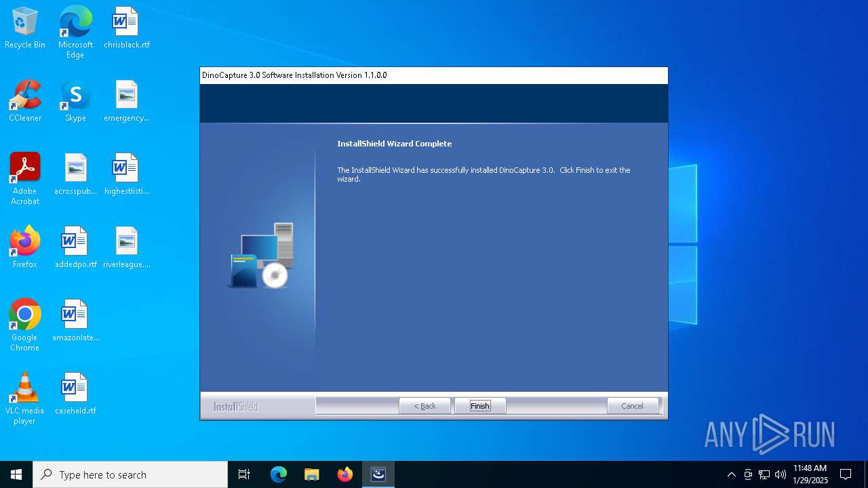
Task: Open Adobe Acrobat desktop shortcut
Action: [x=25, y=179]
